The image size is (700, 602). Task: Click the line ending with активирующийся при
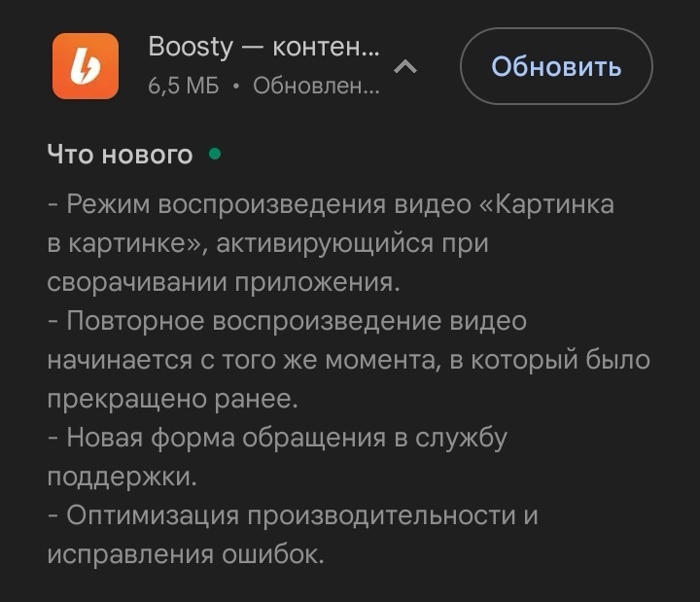coord(268,244)
